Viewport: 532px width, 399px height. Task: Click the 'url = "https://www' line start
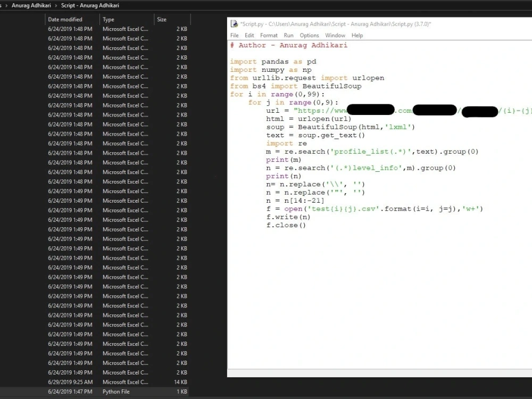[x=306, y=111]
